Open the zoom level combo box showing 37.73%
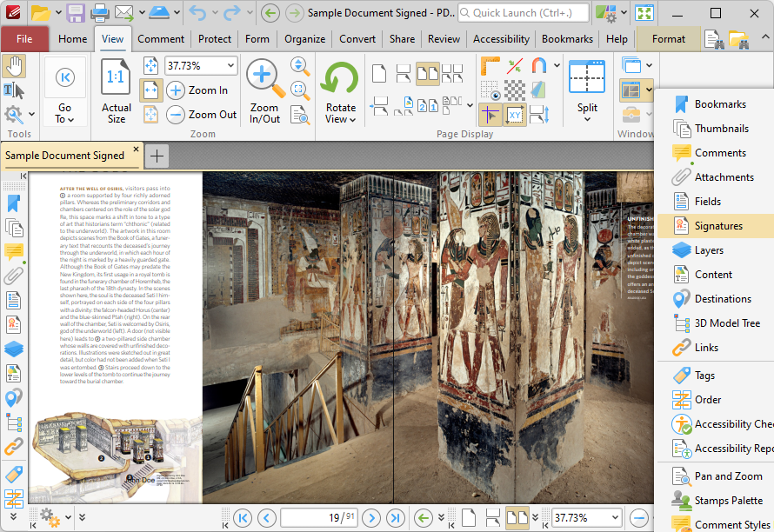The width and height of the screenshot is (774, 532). (x=200, y=66)
